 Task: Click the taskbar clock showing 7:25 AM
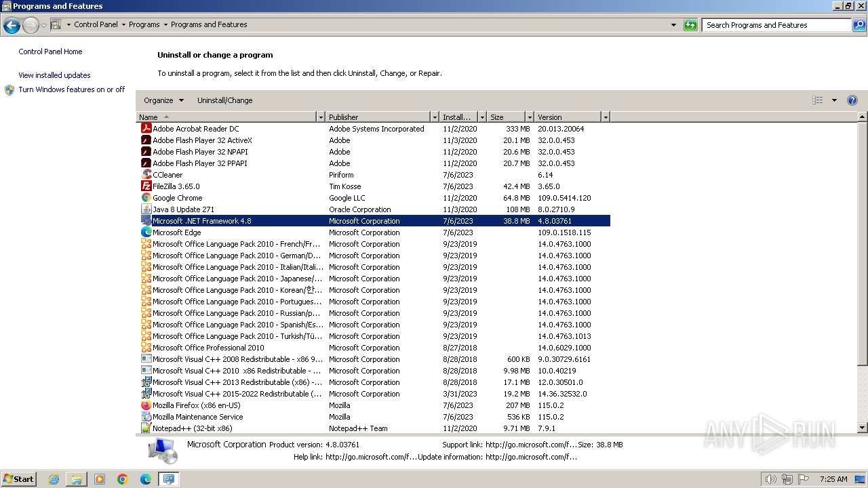click(833, 479)
